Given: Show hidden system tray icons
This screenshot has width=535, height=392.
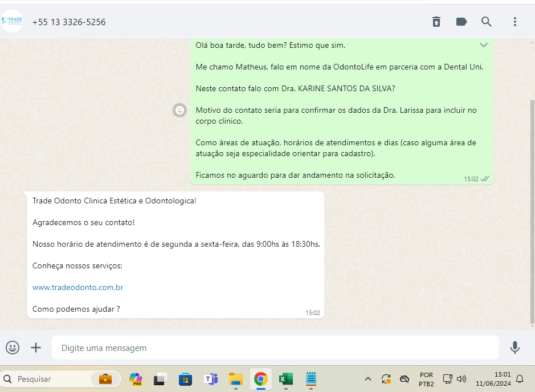Looking at the screenshot, I should click(x=368, y=379).
